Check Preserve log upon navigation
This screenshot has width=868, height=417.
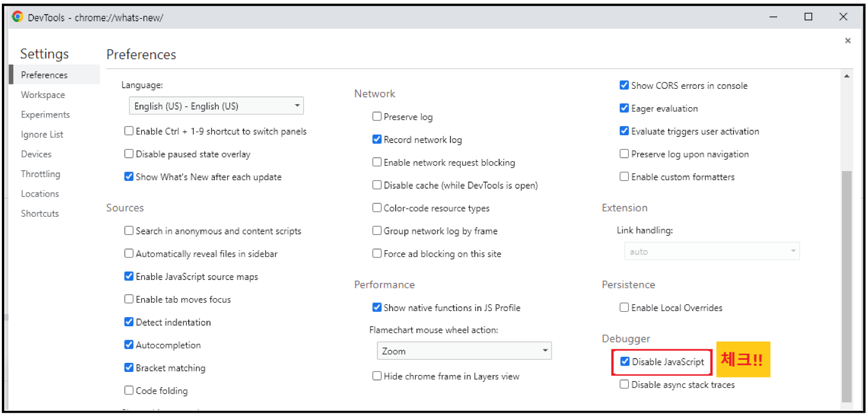click(x=624, y=154)
